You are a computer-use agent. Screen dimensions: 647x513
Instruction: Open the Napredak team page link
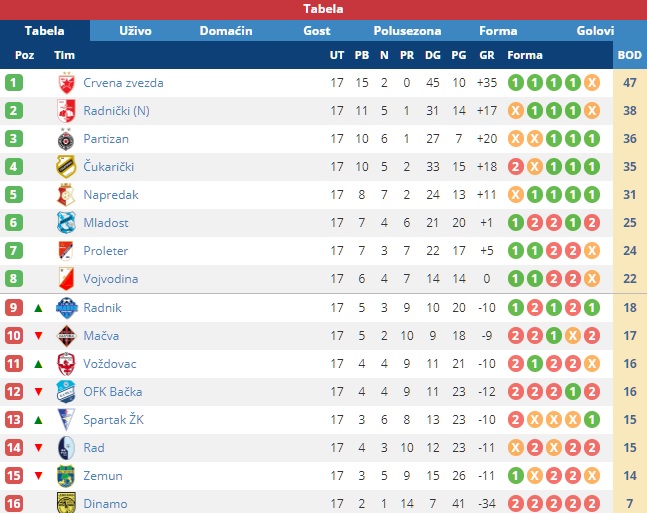pos(111,195)
